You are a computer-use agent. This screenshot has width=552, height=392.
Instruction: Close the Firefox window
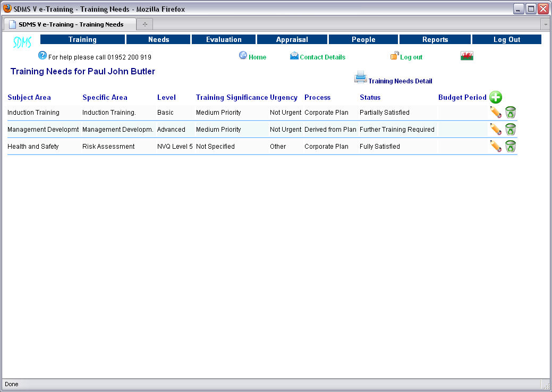point(543,9)
